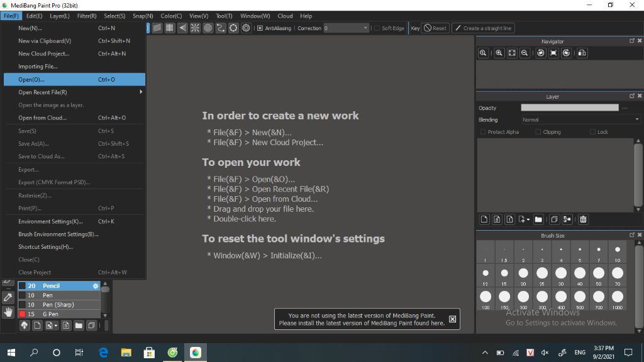The height and width of the screenshot is (362, 644).
Task: Open the Layer(L) menu
Action: coord(60,16)
